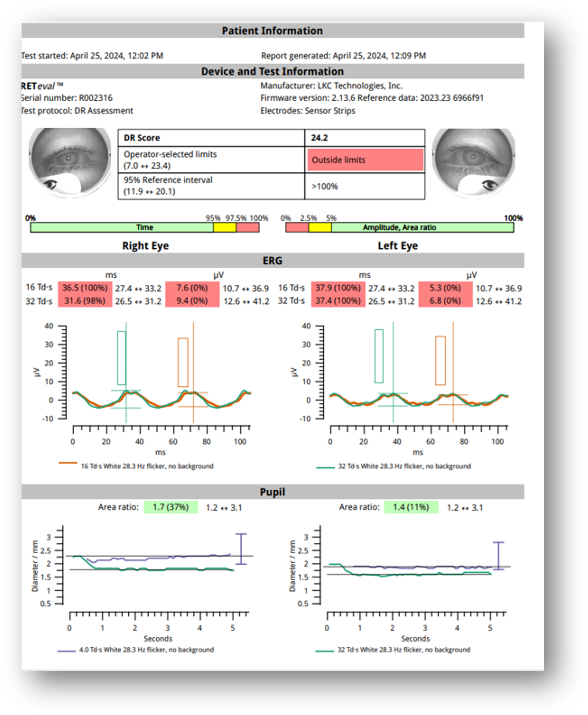Click the red 'Outside limits' result cell
The width and height of the screenshot is (588, 715).
365,160
